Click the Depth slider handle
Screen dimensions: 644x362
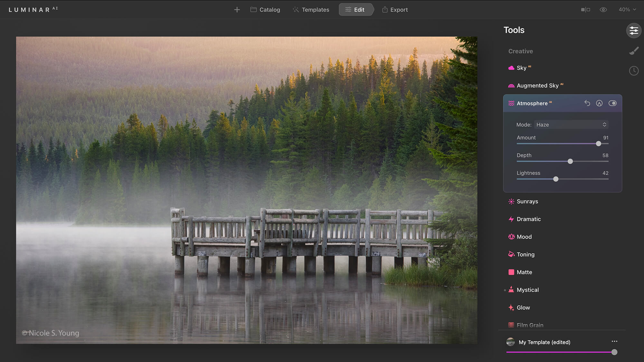point(570,161)
